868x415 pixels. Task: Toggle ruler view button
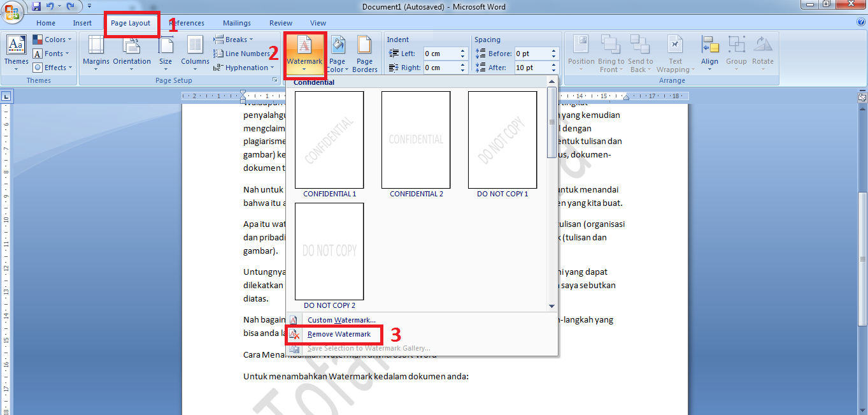pos(862,98)
